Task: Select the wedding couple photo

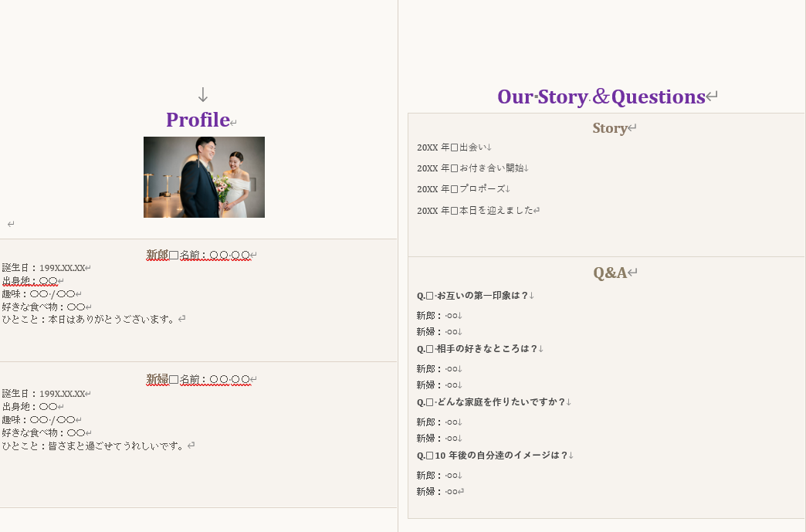Action: tap(203, 177)
